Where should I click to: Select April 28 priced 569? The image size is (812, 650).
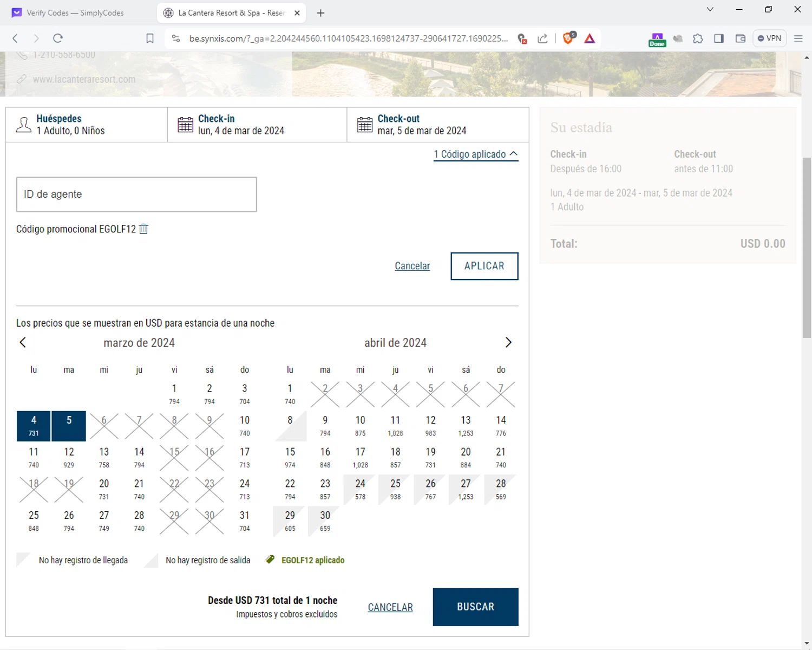(x=501, y=489)
